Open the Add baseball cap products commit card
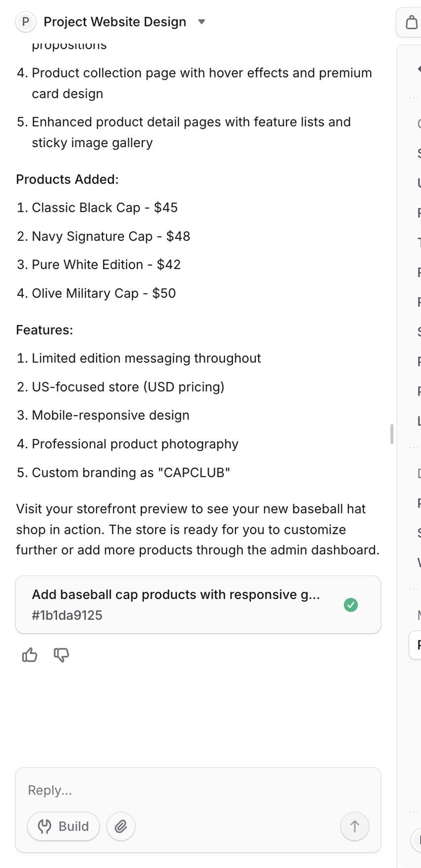 pyautogui.click(x=198, y=604)
